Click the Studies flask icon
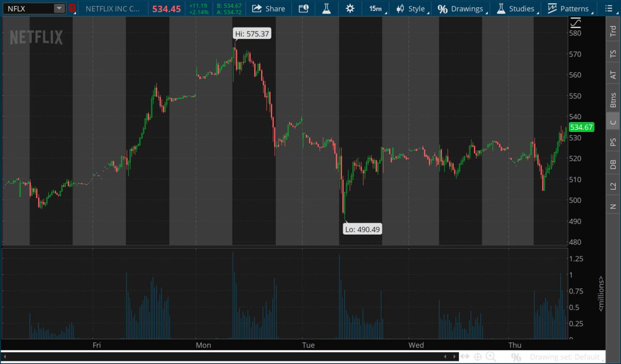 point(500,8)
